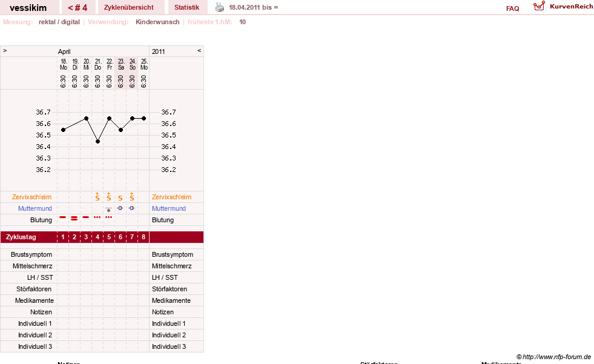Click the right Muttermund label
The height and width of the screenshot is (364, 594).
[x=169, y=208]
